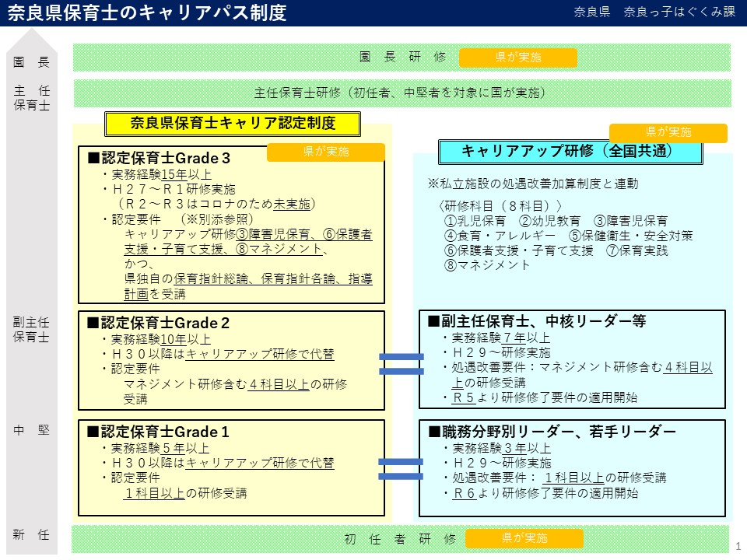
Task: Click the heading ■認定保育士Grade 2
Action: [158, 323]
